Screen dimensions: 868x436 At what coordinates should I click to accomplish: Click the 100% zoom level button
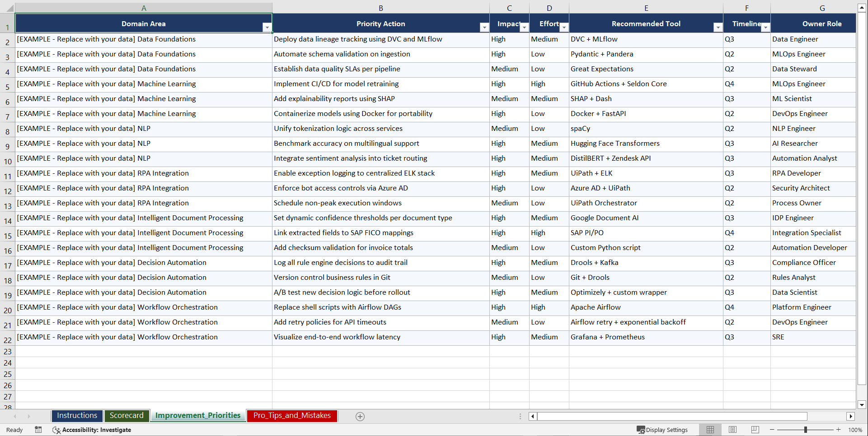(855, 430)
